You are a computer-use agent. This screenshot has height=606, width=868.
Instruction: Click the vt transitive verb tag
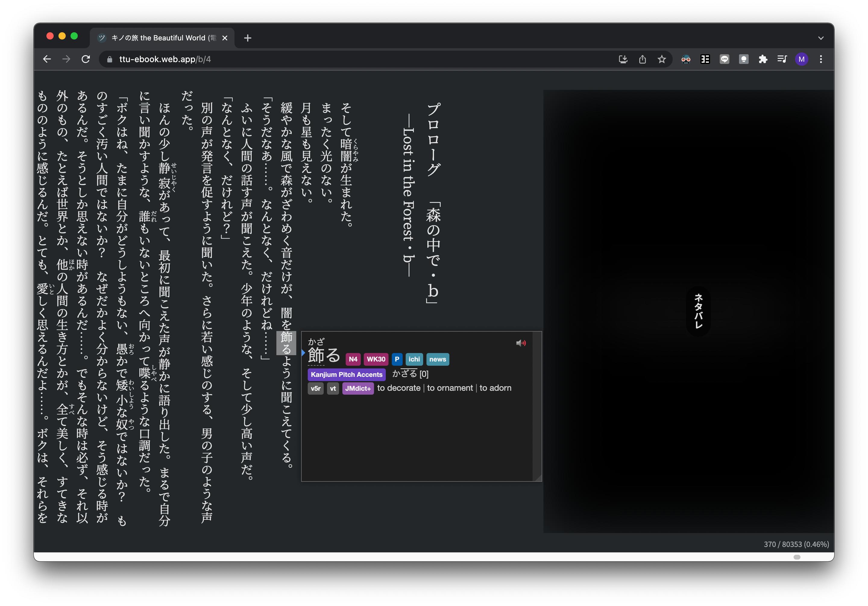coord(333,389)
